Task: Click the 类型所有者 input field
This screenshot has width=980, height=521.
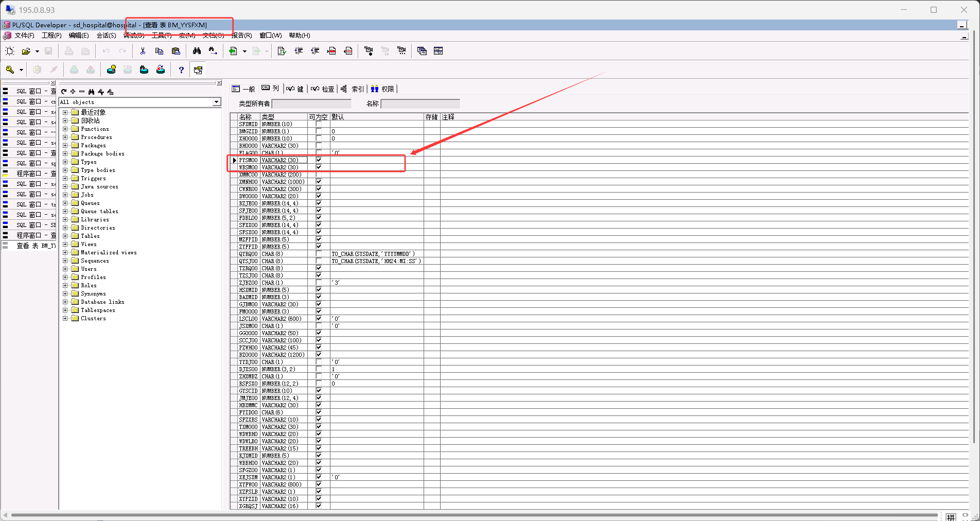Action: point(311,103)
